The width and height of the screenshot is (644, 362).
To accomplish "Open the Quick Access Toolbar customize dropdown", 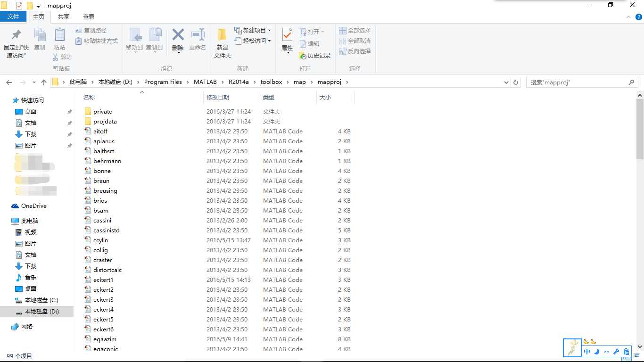I will (x=38, y=6).
